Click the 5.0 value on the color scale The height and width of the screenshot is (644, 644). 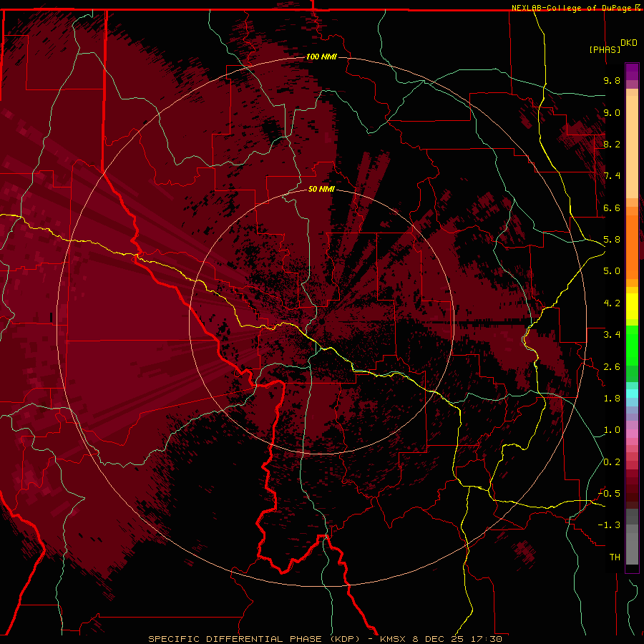tap(612, 271)
